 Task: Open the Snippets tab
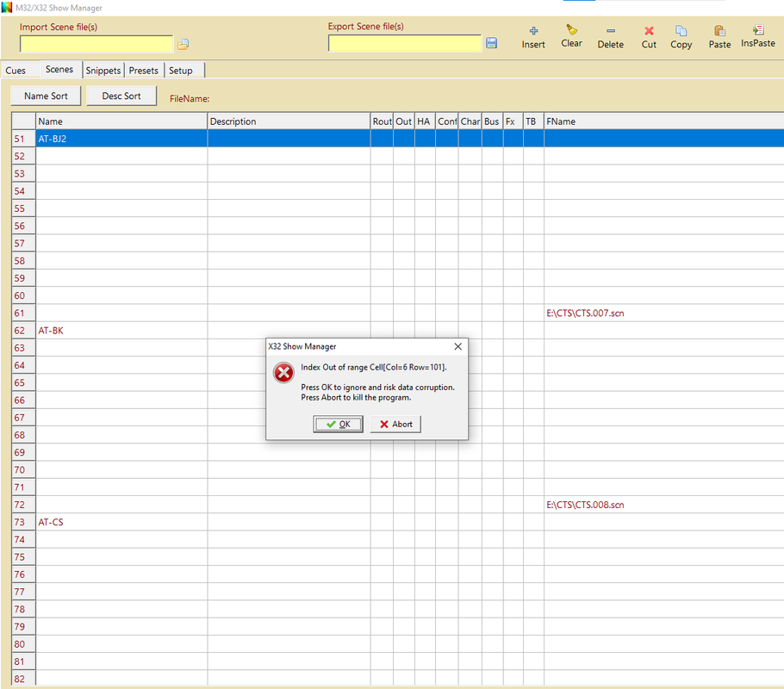point(103,71)
